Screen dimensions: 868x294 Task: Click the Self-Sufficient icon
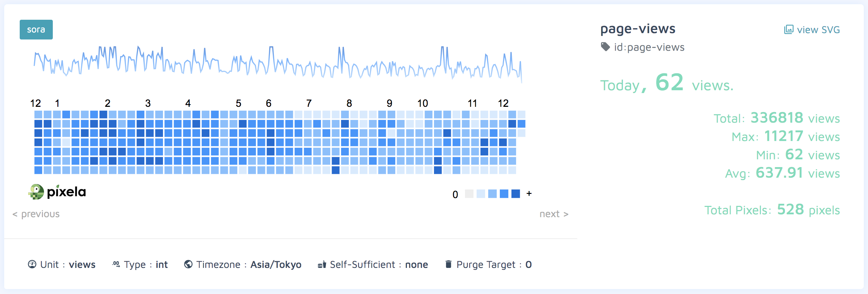322,264
